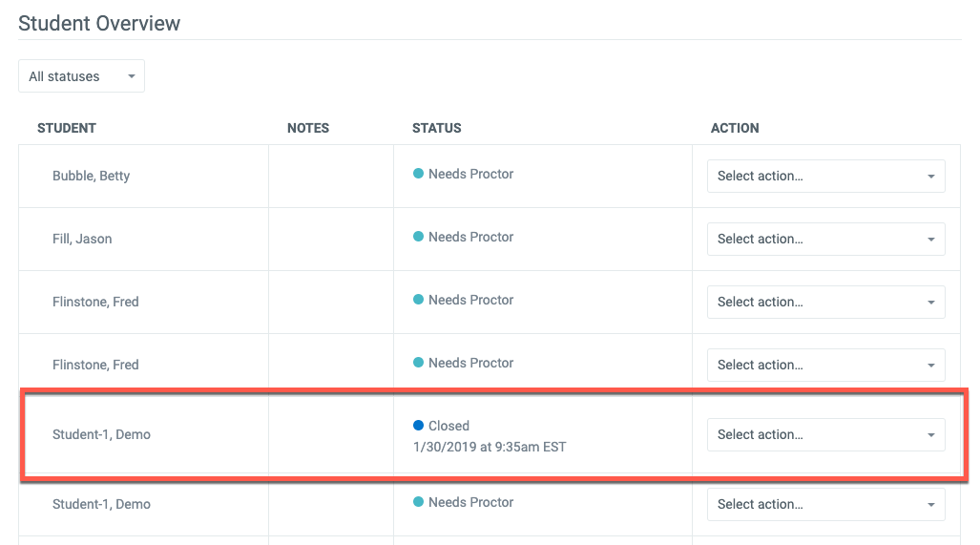This screenshot has width=980, height=545.
Task: Open action dropdown for closed Student-1, Demo
Action: 825,435
